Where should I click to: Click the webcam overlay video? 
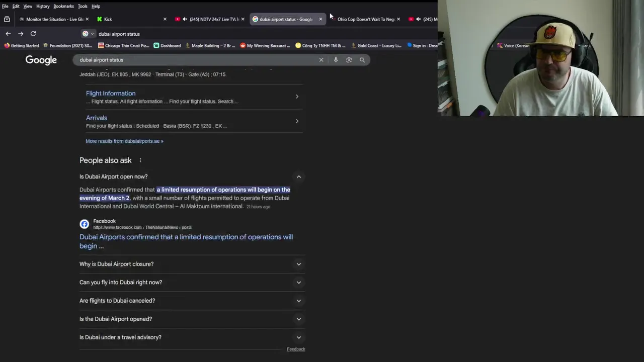(541, 58)
